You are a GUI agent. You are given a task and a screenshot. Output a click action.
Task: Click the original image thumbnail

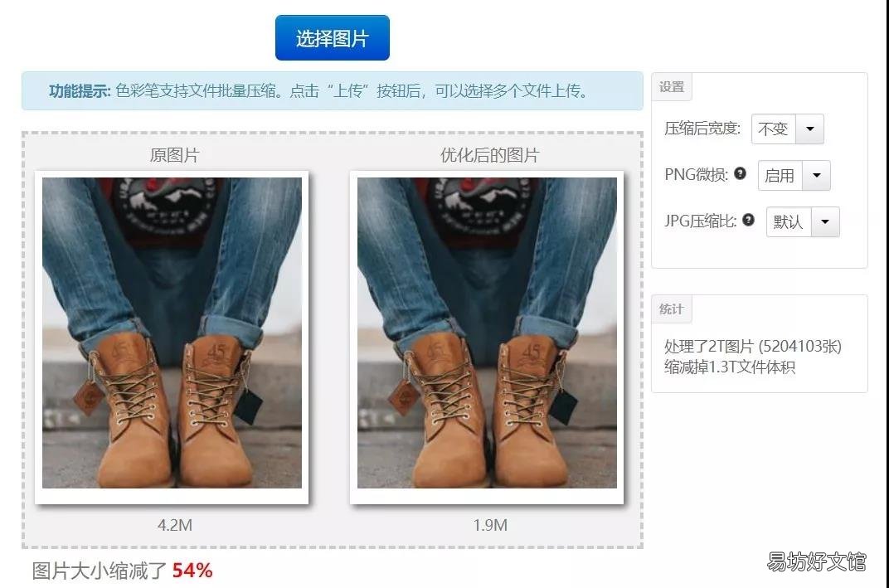tap(172, 333)
